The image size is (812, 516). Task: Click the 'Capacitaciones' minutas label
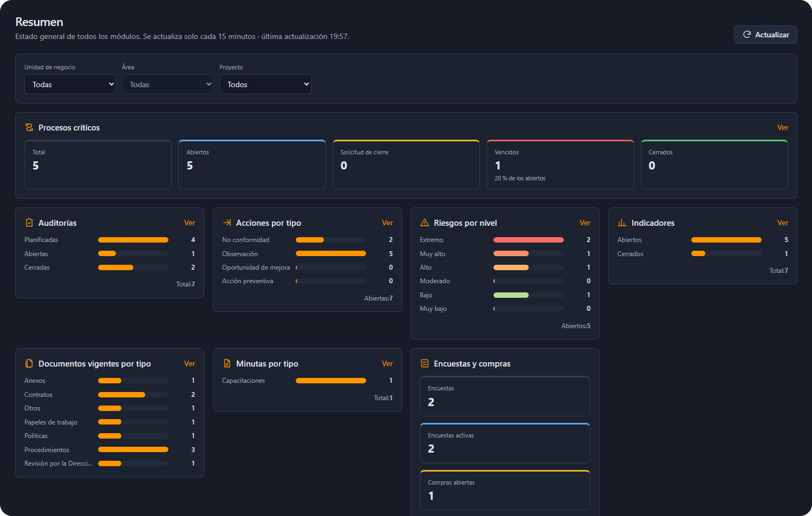pyautogui.click(x=243, y=381)
